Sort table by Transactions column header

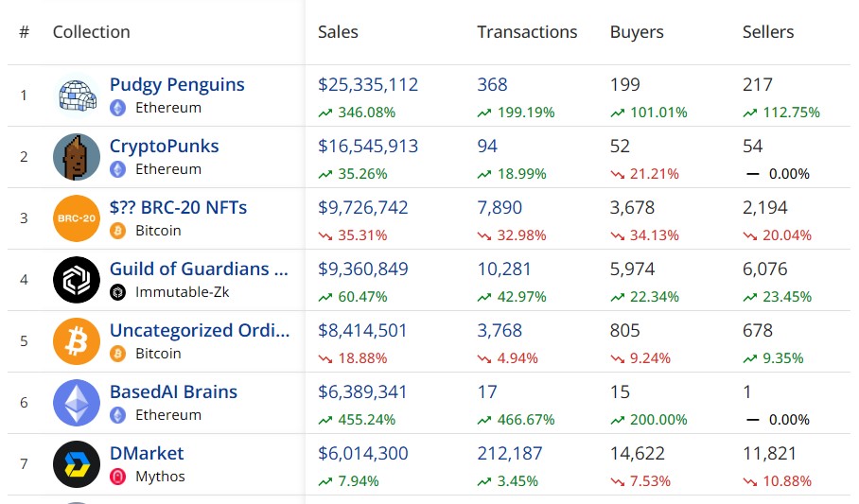coord(527,32)
